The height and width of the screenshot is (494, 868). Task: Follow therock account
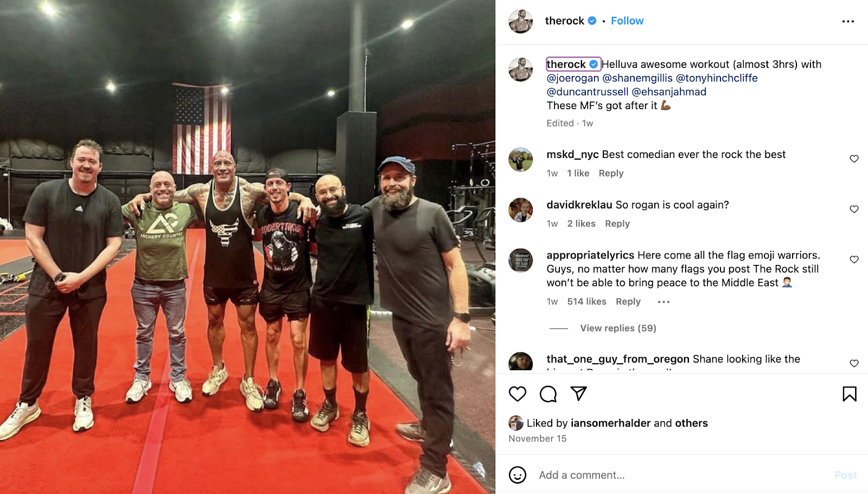click(627, 21)
